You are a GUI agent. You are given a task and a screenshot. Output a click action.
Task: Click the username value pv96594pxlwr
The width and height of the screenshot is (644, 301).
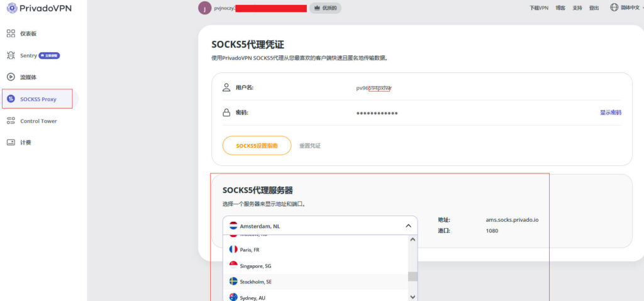click(x=373, y=88)
